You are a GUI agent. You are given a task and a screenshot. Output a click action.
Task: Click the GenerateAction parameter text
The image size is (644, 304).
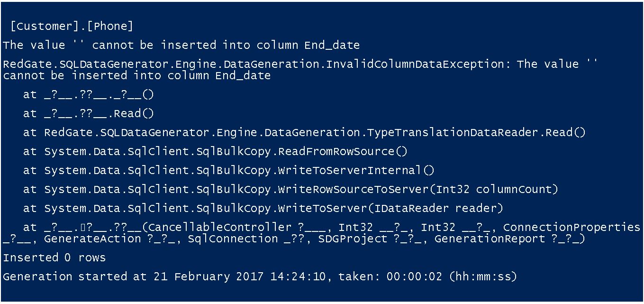(x=92, y=239)
